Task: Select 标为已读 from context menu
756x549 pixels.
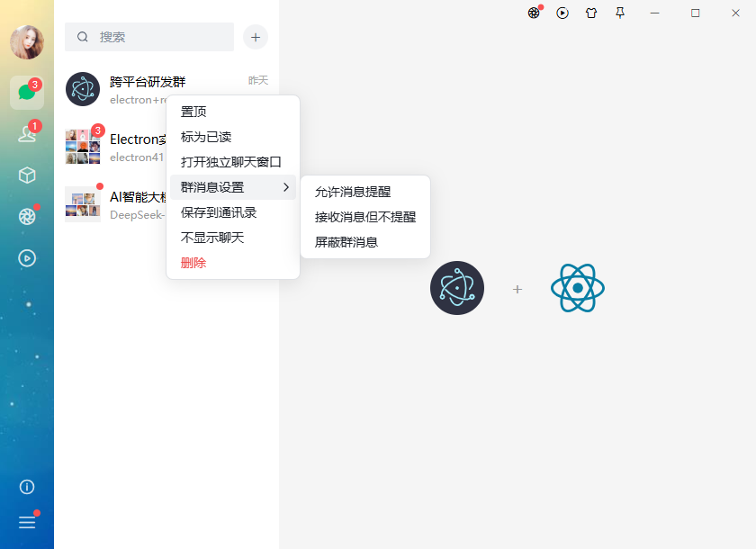Action: point(233,137)
